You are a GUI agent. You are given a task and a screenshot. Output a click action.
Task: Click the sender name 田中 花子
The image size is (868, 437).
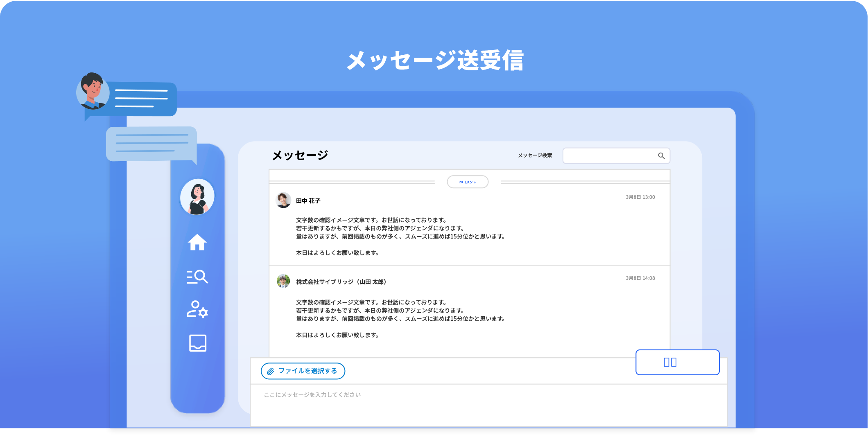pyautogui.click(x=308, y=201)
